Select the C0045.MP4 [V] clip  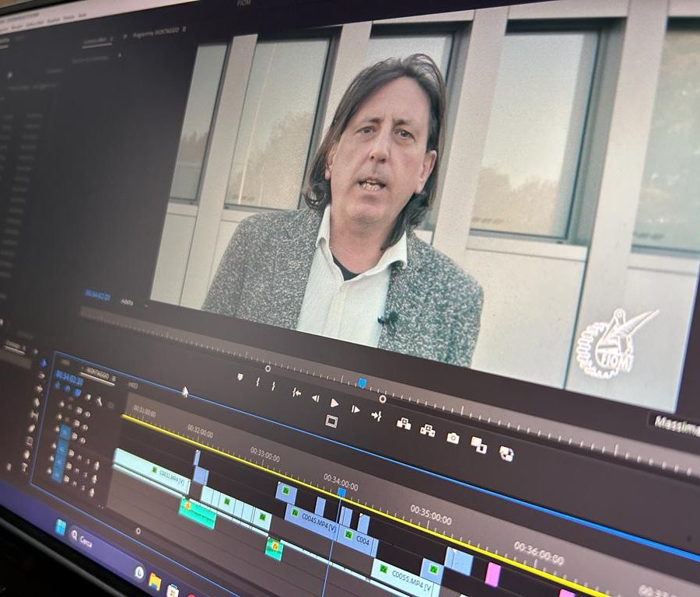pyautogui.click(x=311, y=521)
